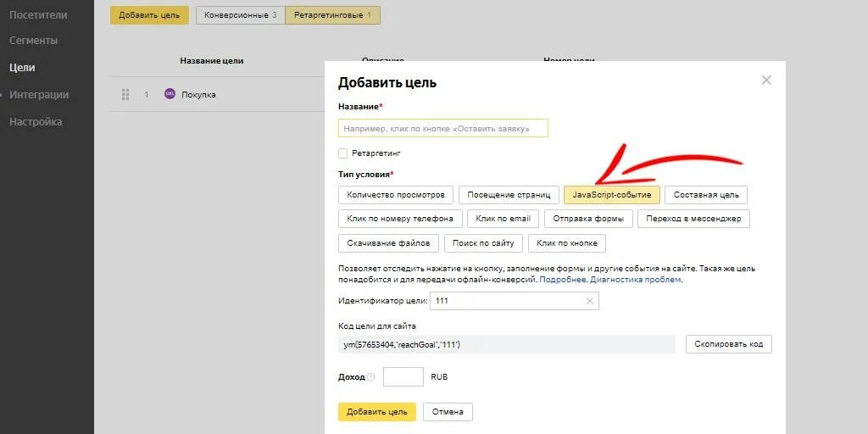Open the Подробнее link

(563, 280)
